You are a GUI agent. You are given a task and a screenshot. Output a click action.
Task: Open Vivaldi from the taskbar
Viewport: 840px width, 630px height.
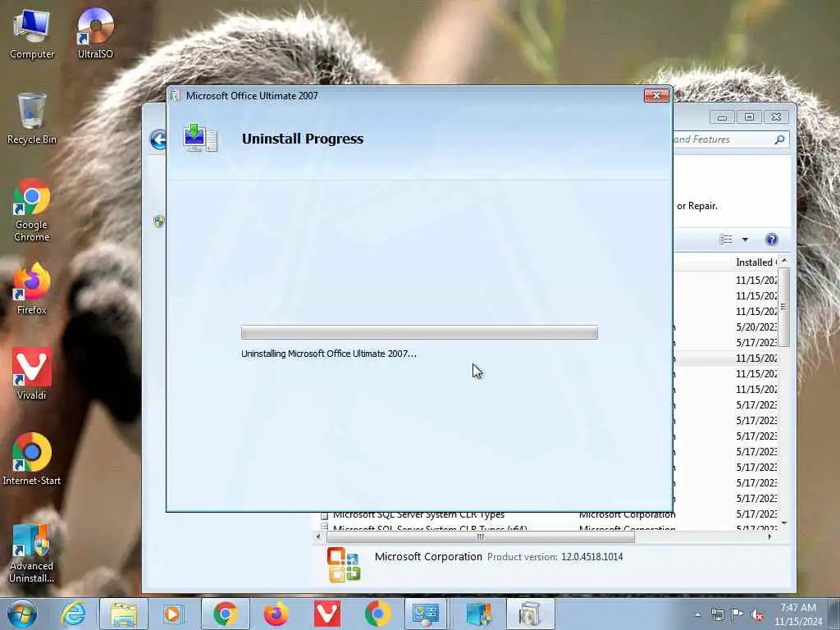click(326, 614)
